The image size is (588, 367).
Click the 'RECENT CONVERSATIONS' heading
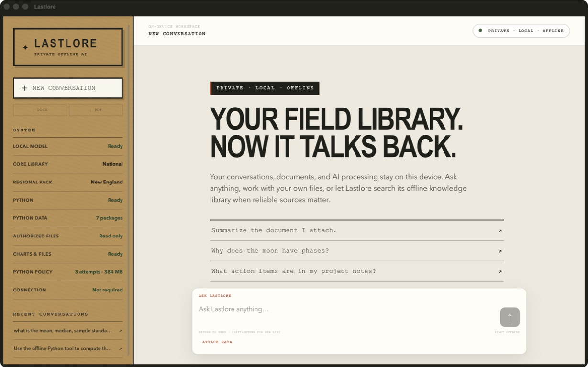coord(50,314)
